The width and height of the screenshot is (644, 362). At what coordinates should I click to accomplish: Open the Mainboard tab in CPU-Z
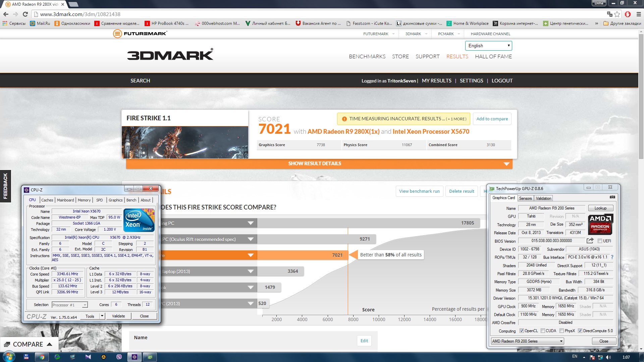pyautogui.click(x=65, y=200)
